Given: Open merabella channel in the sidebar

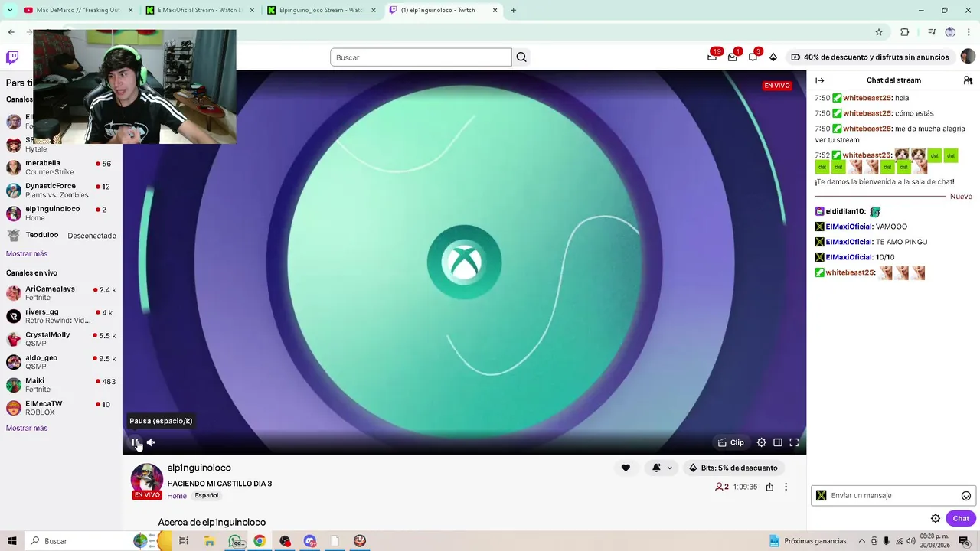Looking at the screenshot, I should [x=61, y=168].
